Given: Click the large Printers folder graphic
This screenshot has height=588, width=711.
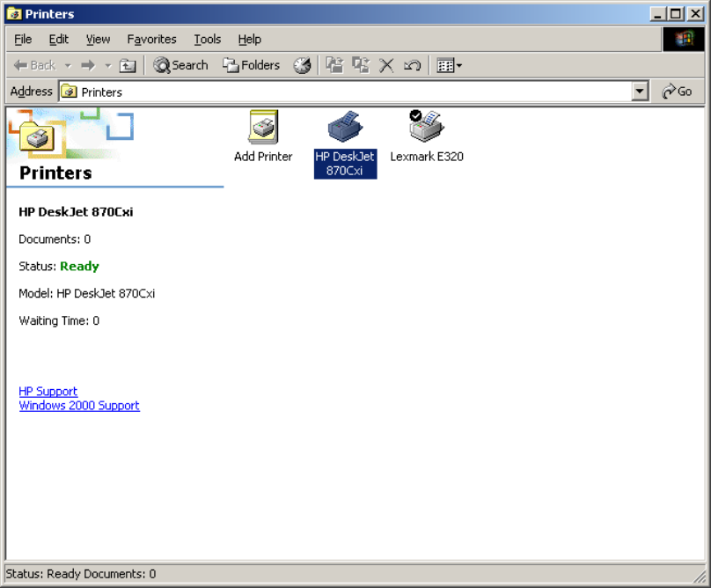Looking at the screenshot, I should click(x=37, y=137).
